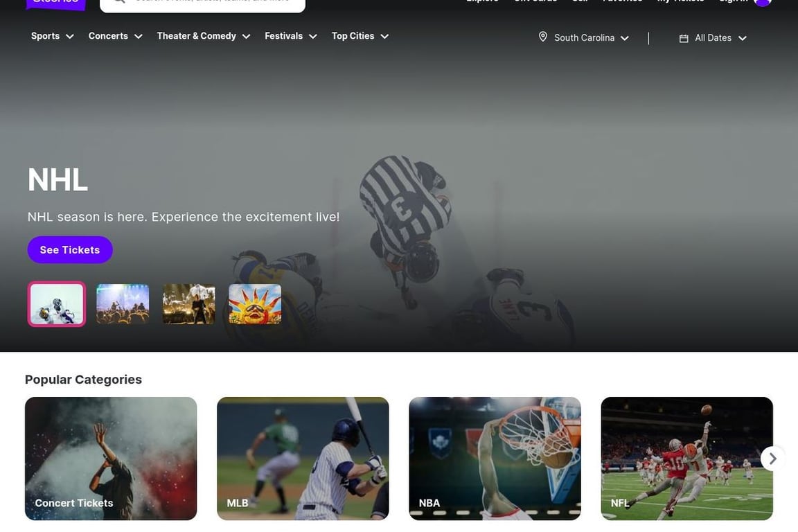Click the right arrow to see more categories

click(771, 458)
